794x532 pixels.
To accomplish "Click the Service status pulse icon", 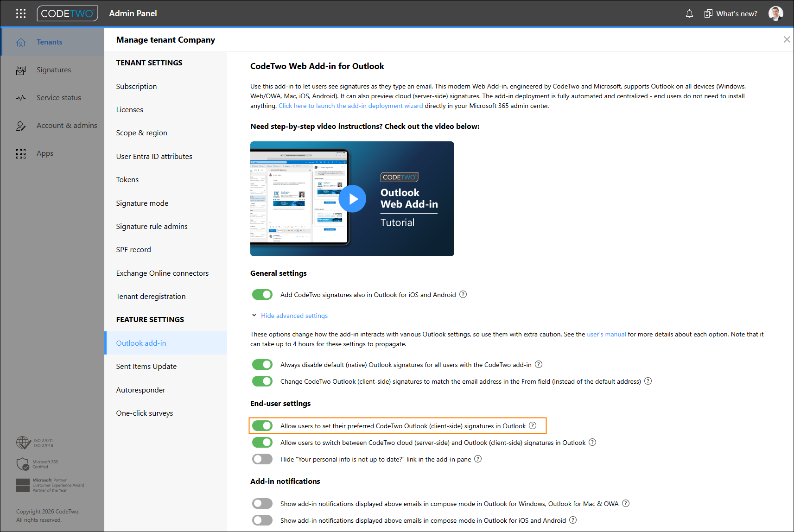I will pos(21,98).
